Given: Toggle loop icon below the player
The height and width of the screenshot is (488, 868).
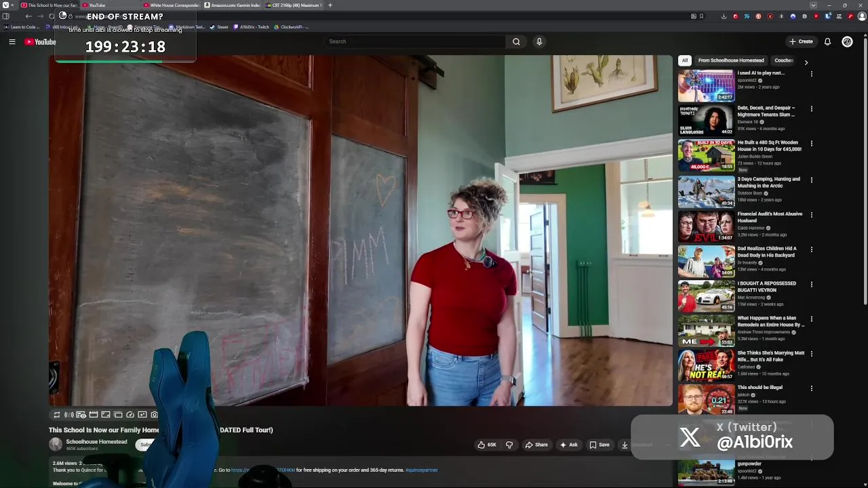Looking at the screenshot, I should (57, 415).
